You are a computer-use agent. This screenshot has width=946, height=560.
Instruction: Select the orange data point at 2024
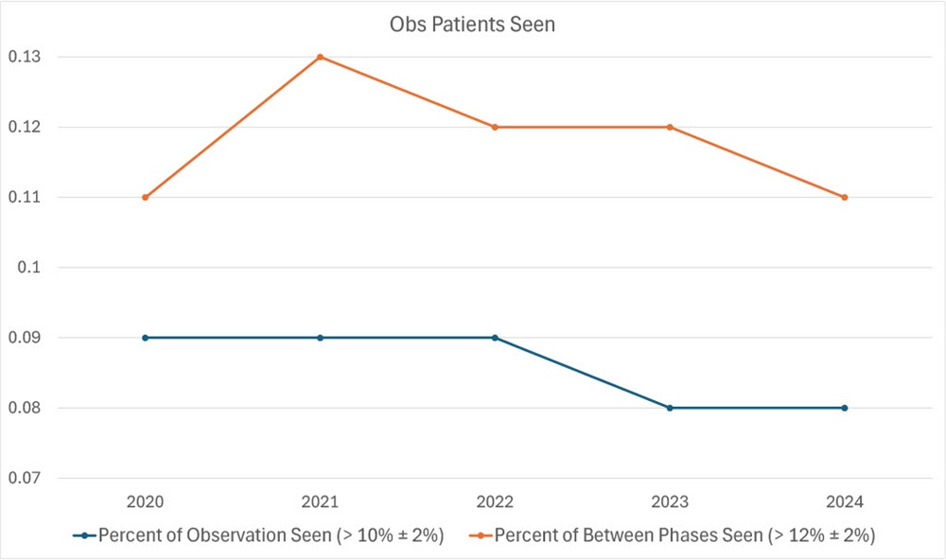(x=845, y=197)
